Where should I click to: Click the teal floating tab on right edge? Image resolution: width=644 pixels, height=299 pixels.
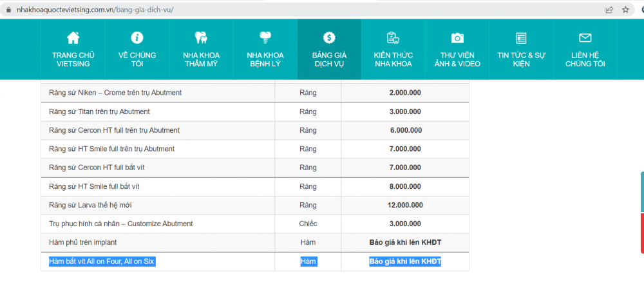[x=641, y=191]
